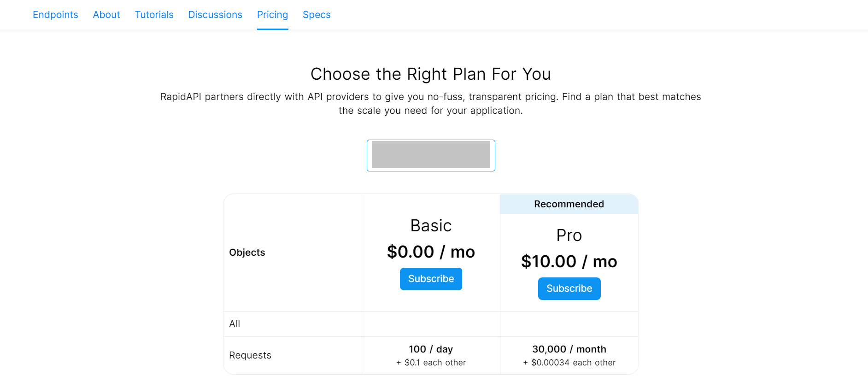
Task: Click the Recommended banner above Pro
Action: click(569, 204)
